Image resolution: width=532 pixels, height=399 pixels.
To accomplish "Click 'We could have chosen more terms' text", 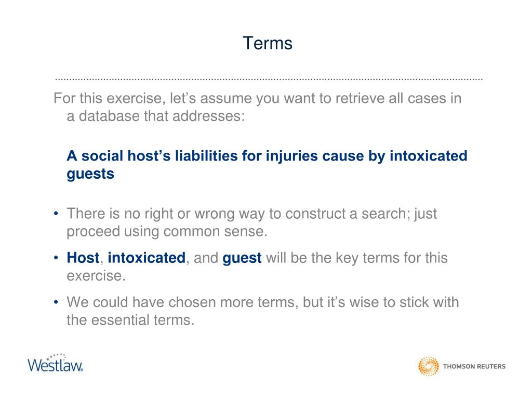I will tap(262, 302).
